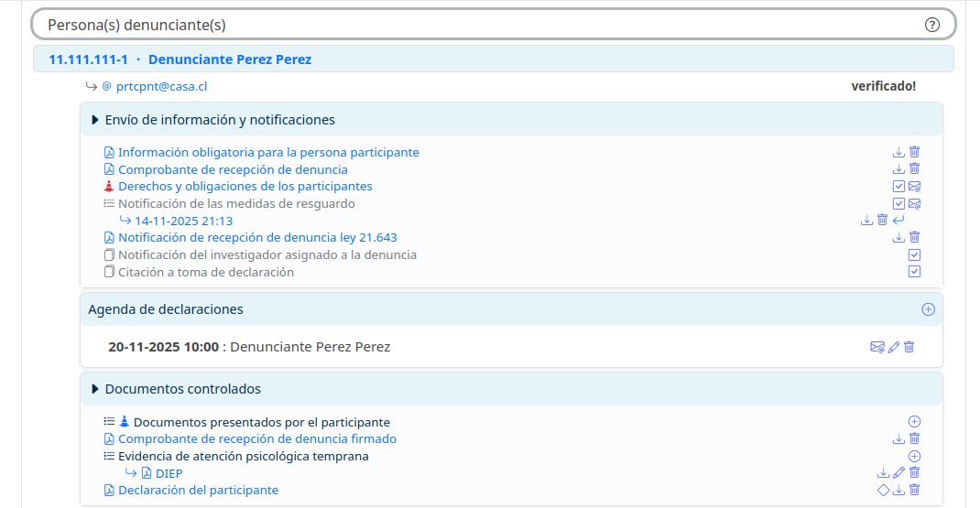This screenshot has width=980, height=508.
Task: Toggle checkbox for Notificación de las medidas de resguardo
Action: pos(898,204)
